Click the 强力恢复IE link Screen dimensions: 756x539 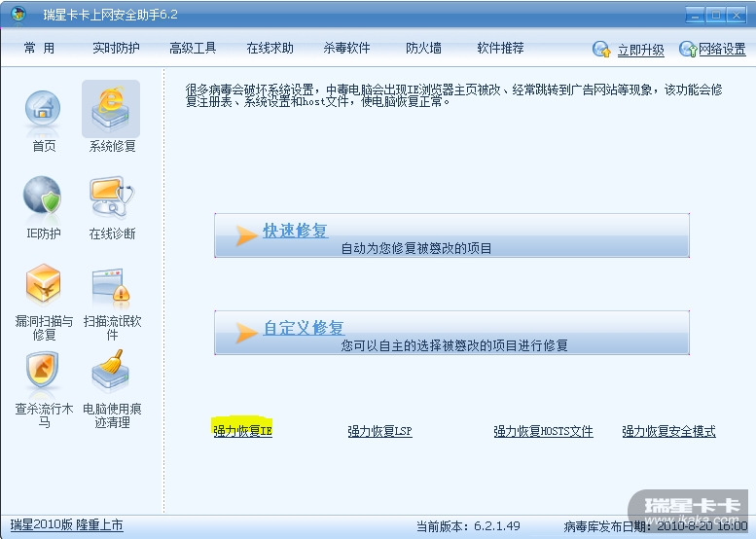pos(242,431)
